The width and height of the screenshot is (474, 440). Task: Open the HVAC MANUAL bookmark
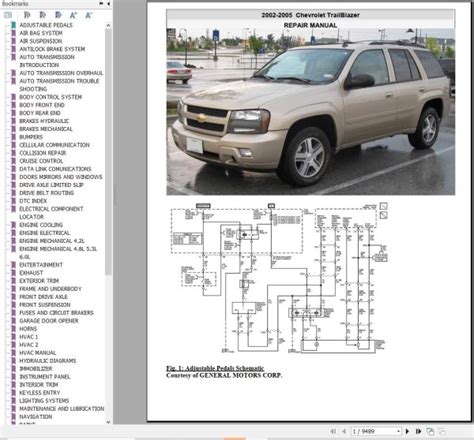point(37,353)
